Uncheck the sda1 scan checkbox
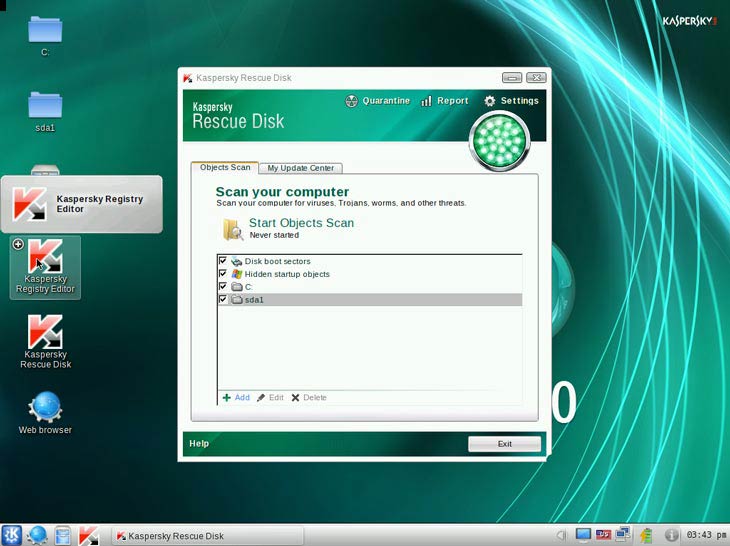Screen dimensions: 730x546 223,299
